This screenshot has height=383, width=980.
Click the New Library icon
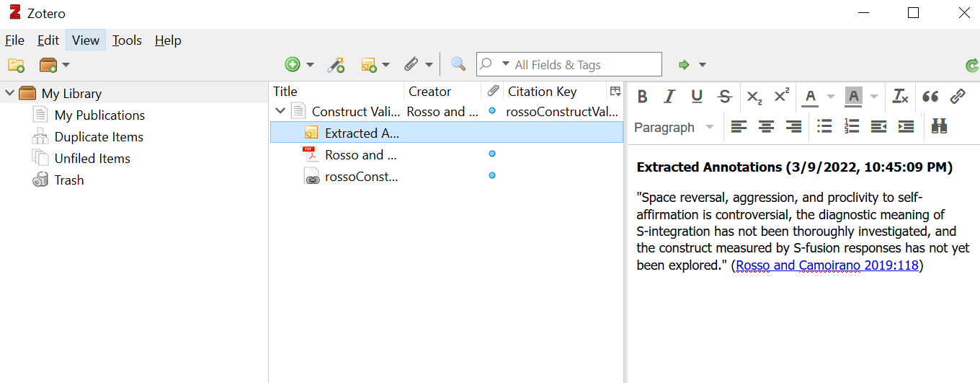48,65
